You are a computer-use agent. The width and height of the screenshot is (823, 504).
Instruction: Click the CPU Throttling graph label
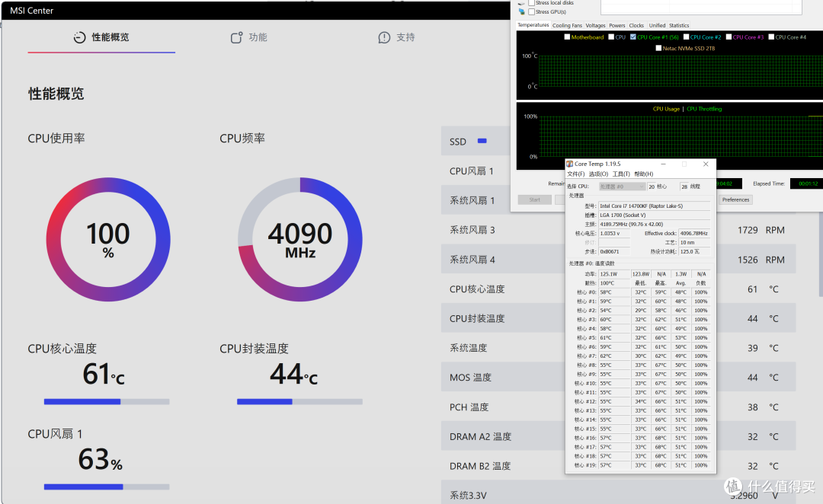[704, 109]
